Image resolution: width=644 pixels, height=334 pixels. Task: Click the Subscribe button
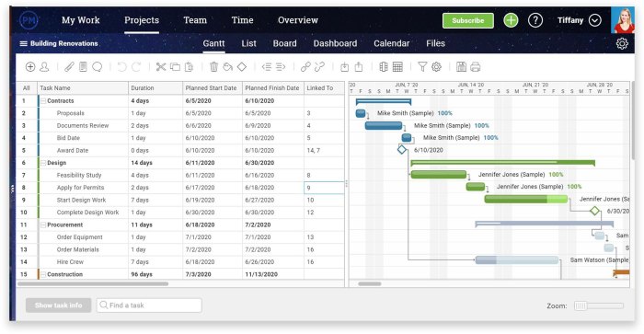point(467,20)
